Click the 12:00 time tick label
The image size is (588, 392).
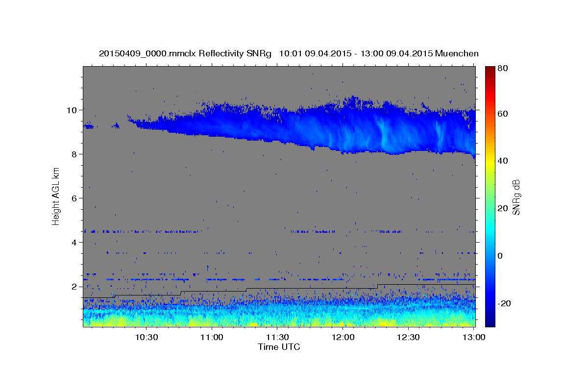pos(343,337)
